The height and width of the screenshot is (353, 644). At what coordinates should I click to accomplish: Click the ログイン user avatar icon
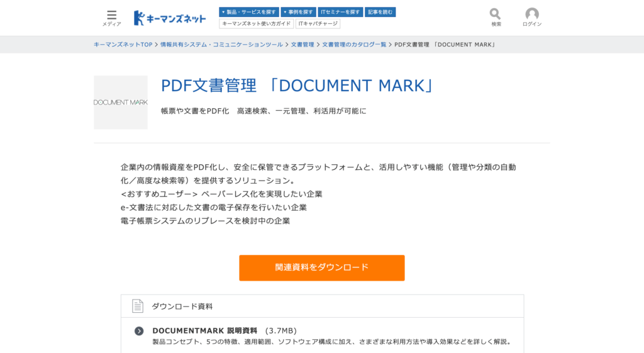point(532,14)
